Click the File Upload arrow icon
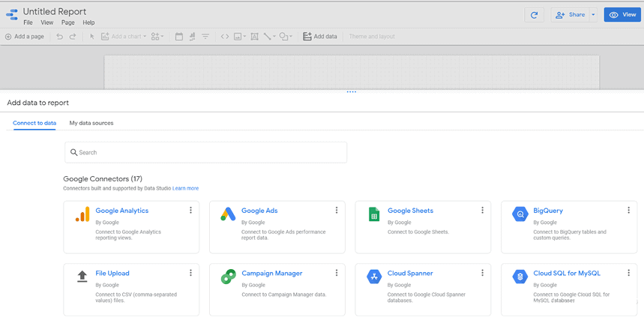Viewport: 644px width, 326px height. 82,277
